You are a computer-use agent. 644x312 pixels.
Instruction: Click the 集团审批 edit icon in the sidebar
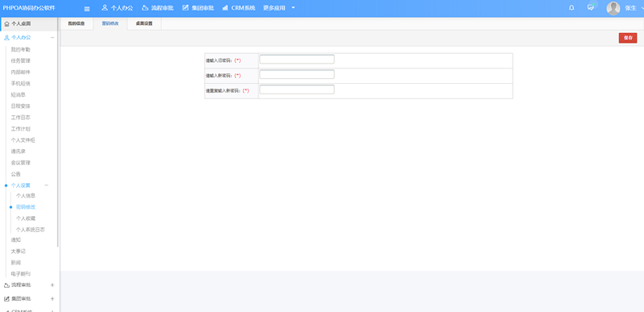click(6, 298)
